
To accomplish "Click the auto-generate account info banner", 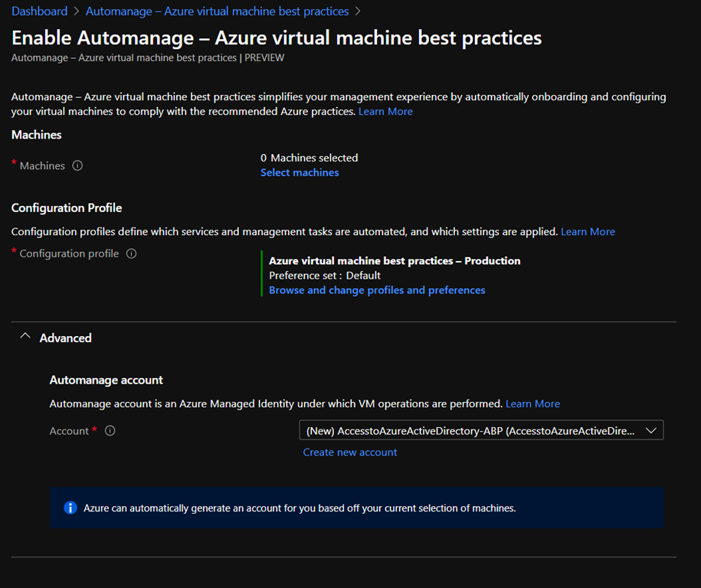I will [356, 508].
